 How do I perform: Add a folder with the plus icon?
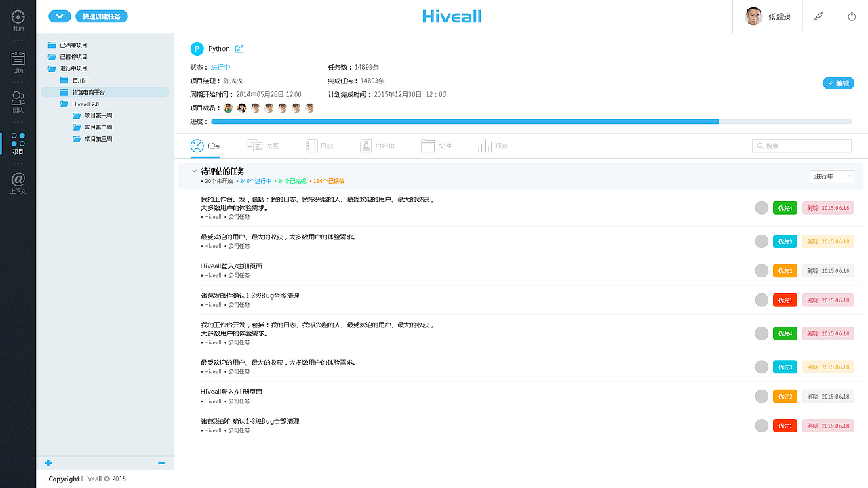pos(48,464)
